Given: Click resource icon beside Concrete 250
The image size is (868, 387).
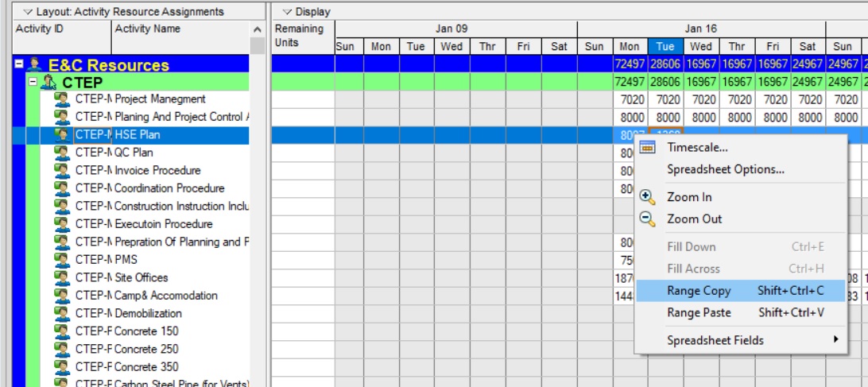Looking at the screenshot, I should (62, 350).
